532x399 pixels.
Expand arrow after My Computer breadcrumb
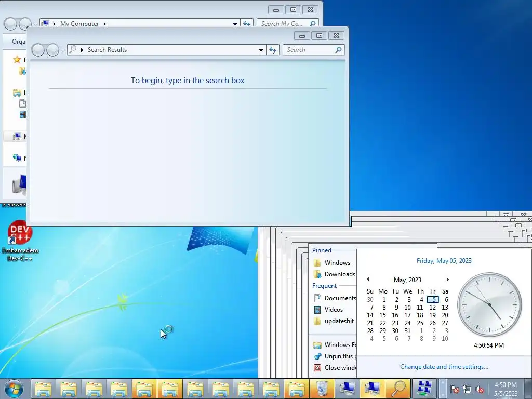pyautogui.click(x=104, y=24)
